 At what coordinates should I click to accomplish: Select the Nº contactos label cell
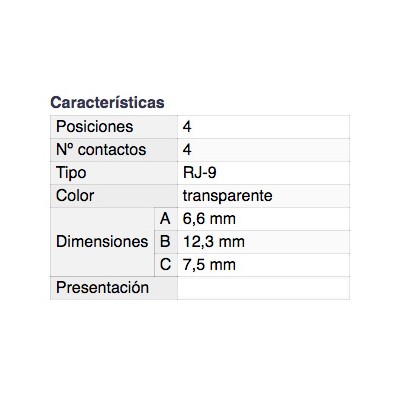point(114,150)
